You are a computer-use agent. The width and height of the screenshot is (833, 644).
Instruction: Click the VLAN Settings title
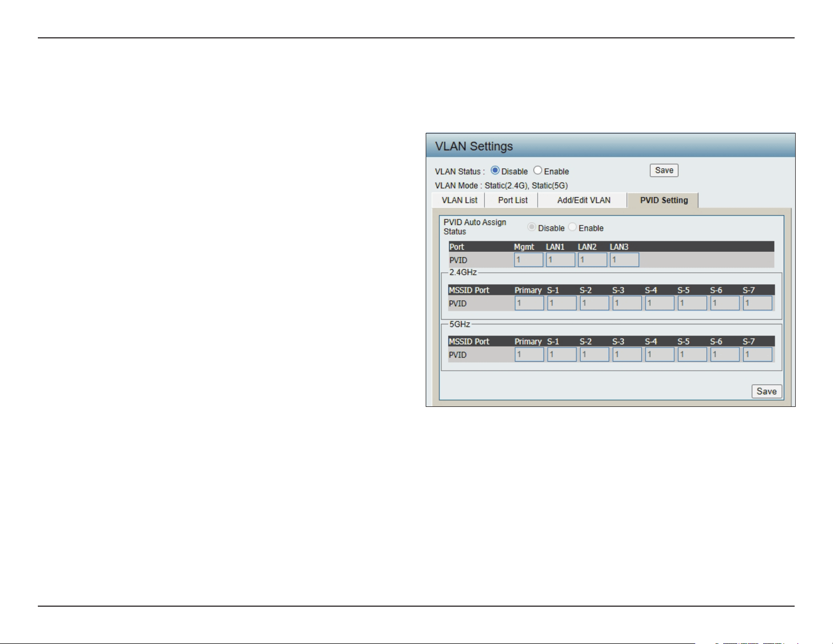474,146
